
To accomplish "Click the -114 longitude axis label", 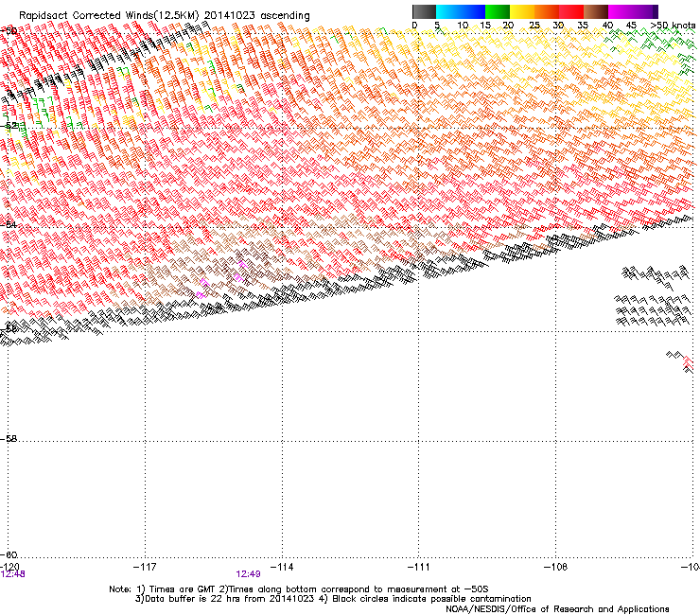I will (282, 567).
